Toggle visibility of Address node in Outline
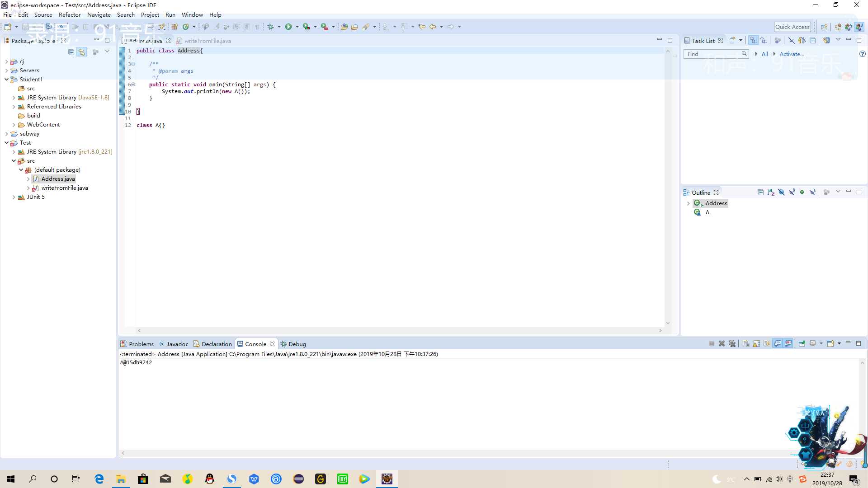This screenshot has height=488, width=868. [689, 203]
